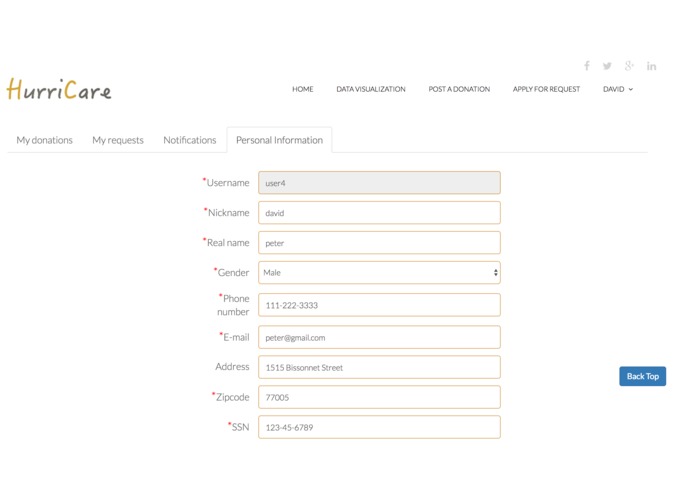Viewport: 695px width, 494px height.
Task: Click the Phone number field label
Action: point(233,305)
